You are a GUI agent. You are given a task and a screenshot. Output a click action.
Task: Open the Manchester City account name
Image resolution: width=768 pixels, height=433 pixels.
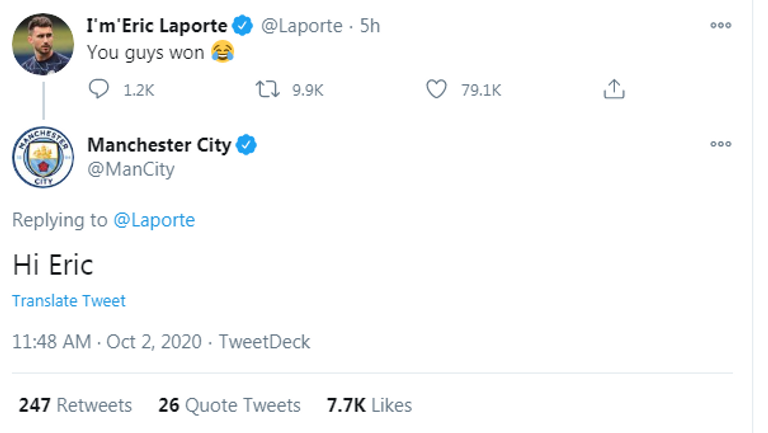(x=159, y=145)
